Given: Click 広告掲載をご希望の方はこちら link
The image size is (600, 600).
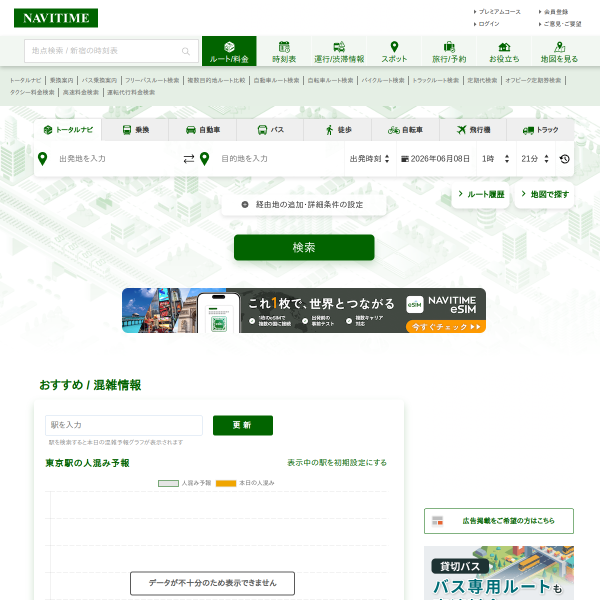Looking at the screenshot, I should (499, 521).
